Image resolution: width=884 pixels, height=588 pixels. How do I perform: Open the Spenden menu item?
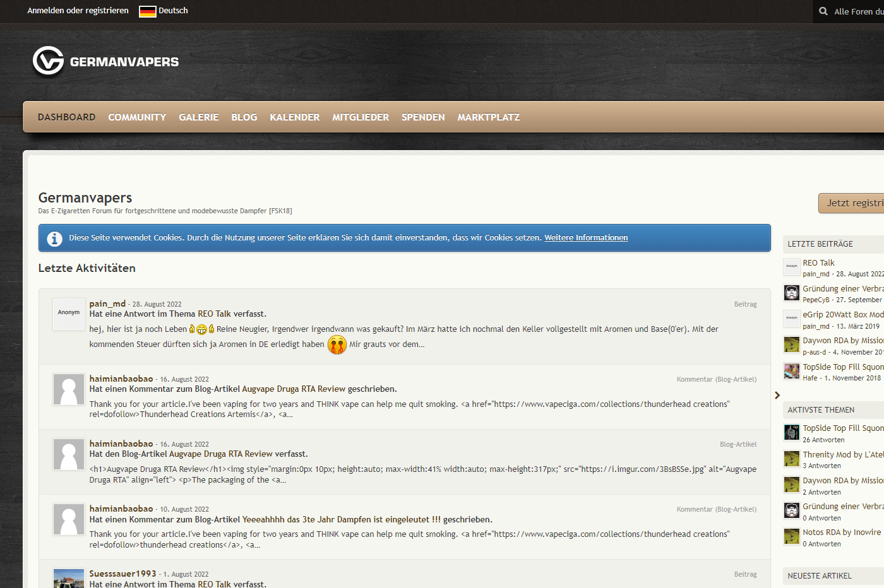(x=423, y=117)
